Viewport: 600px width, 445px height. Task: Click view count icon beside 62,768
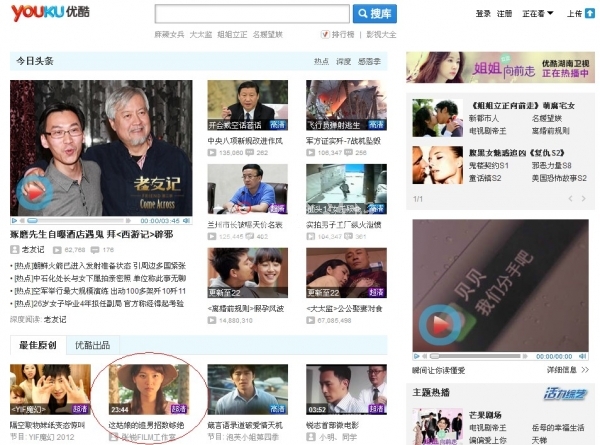pyautogui.click(x=57, y=250)
